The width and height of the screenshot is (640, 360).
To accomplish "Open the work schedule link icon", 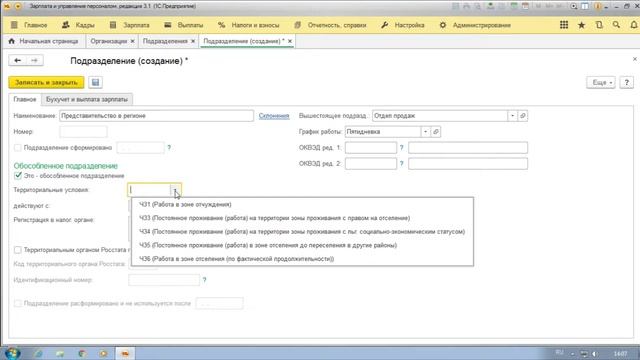I will click(436, 132).
